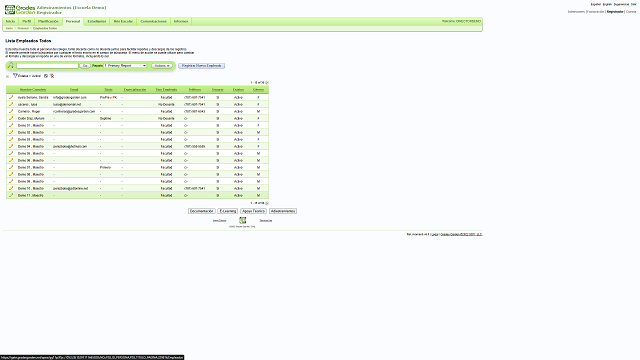Go to the Facturación module link

[x=596, y=12]
